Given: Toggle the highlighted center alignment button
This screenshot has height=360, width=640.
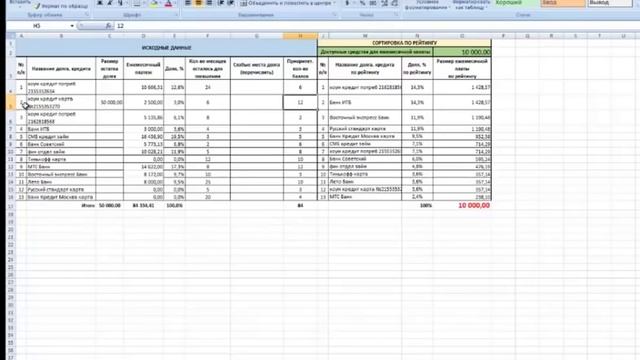Looking at the screenshot, I should click(x=198, y=3).
